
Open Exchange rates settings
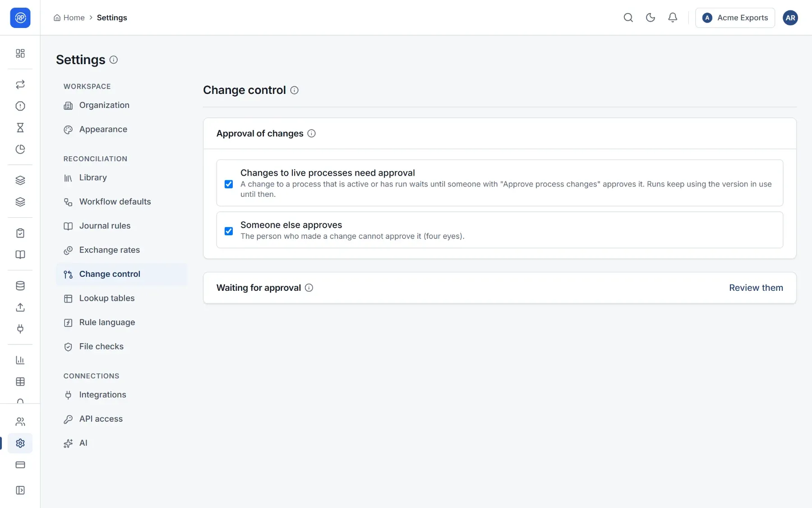[121, 250]
